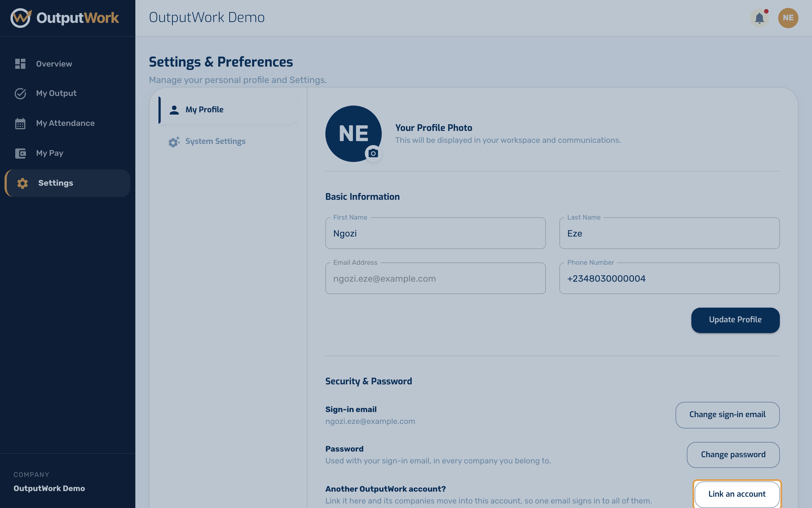This screenshot has width=812, height=508.
Task: Select Settings in the sidebar
Action: pyautogui.click(x=67, y=183)
